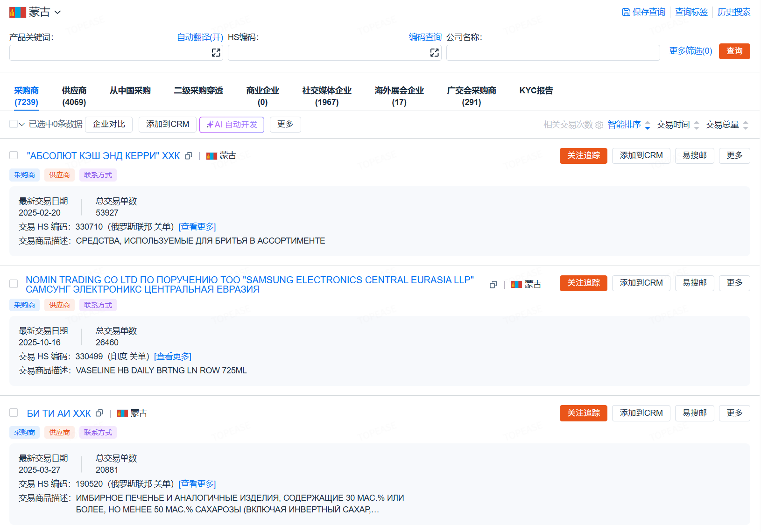Copy the АБСОЛЮТ КЭШ ЭНД КЕРРИ company name

(189, 156)
